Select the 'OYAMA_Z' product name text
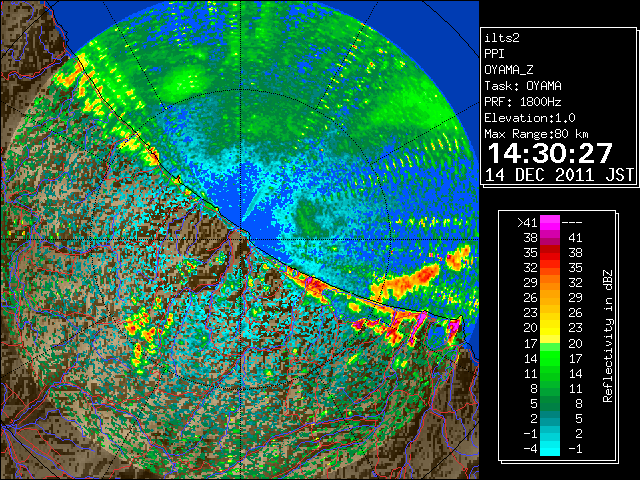The width and height of the screenshot is (640, 480). (x=509, y=70)
